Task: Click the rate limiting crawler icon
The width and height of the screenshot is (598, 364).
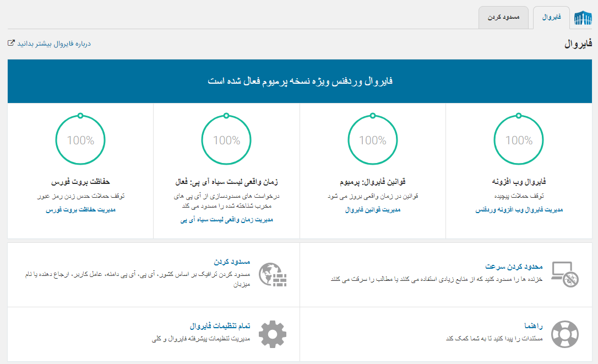Action: tap(565, 274)
